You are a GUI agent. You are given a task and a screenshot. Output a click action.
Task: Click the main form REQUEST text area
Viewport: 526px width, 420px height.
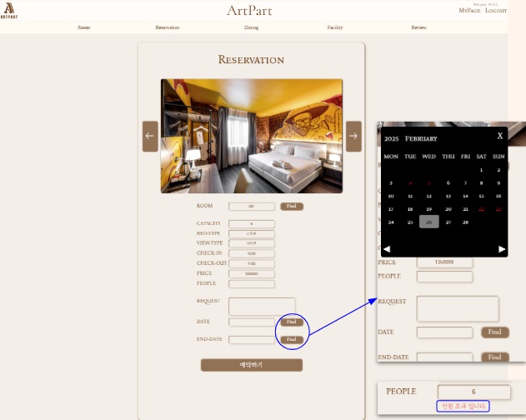coord(262,307)
